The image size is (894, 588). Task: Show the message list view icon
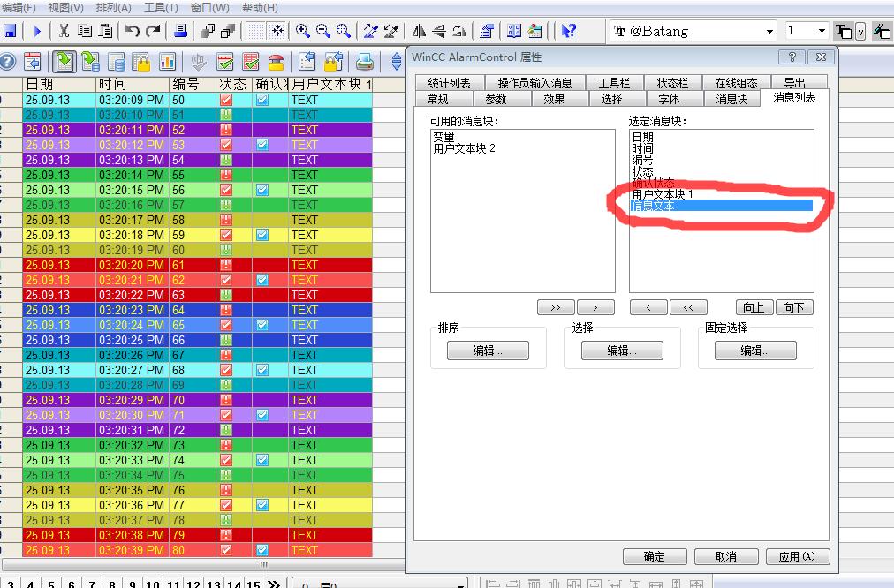click(x=64, y=61)
